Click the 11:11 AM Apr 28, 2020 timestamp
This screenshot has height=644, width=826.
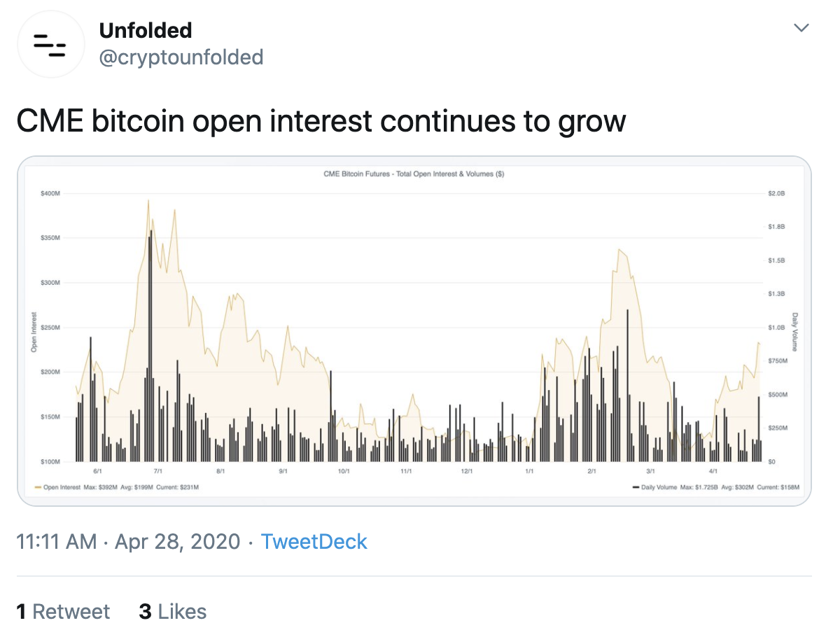[128, 541]
